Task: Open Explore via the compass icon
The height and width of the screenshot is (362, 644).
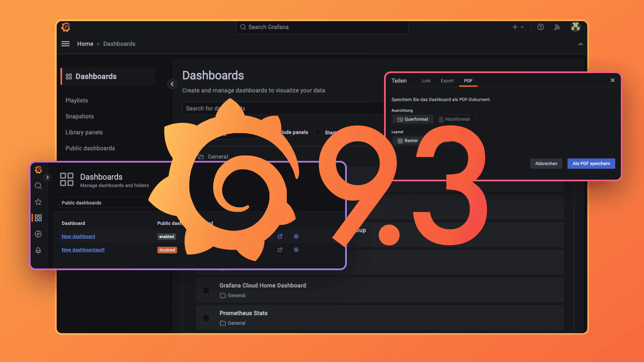Action: (x=38, y=234)
